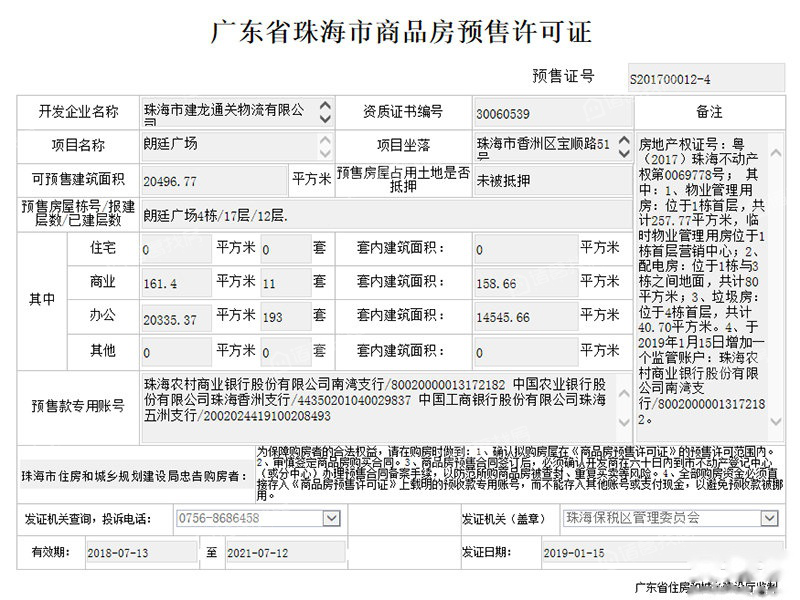The height and width of the screenshot is (600, 800).
Task: Click the 可预售建筑面积 field 20496.77
Action: tap(214, 181)
